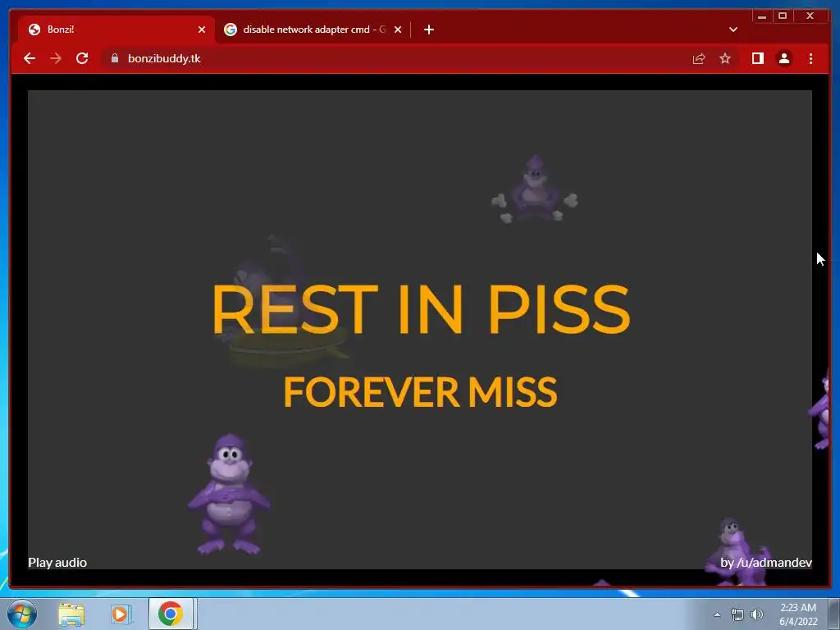840x630 pixels.
Task: Reload the bonzibuddy.tk page
Action: click(x=82, y=58)
